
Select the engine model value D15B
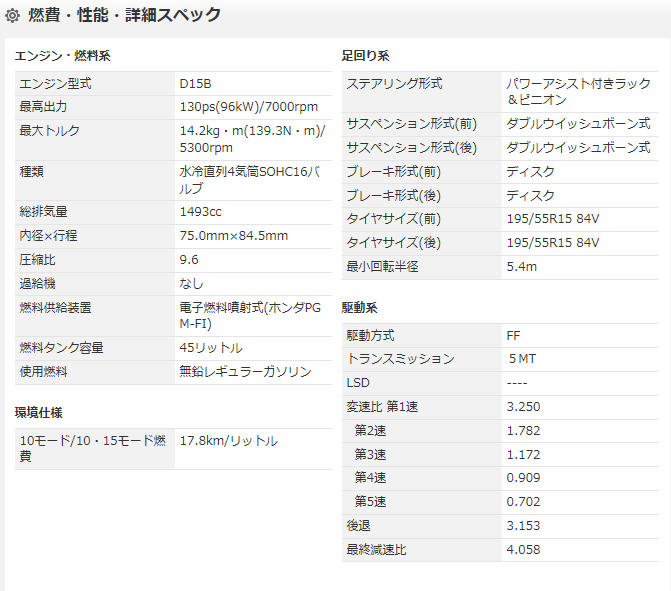(196, 83)
